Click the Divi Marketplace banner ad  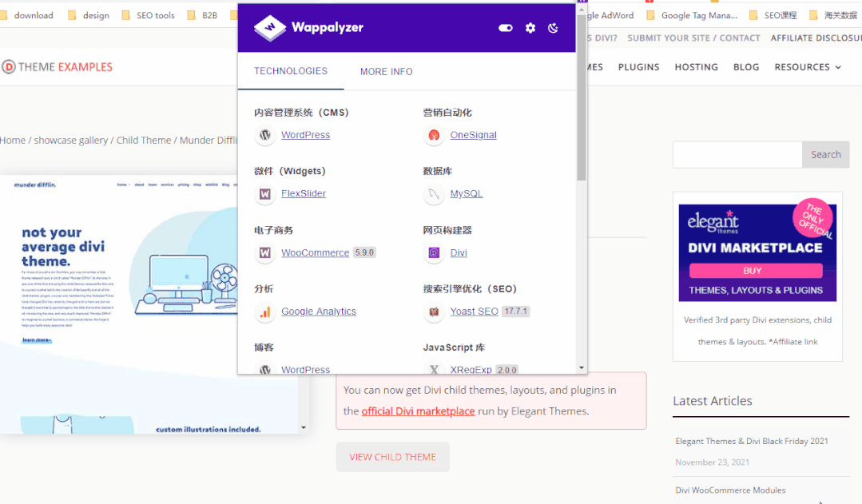(x=757, y=253)
